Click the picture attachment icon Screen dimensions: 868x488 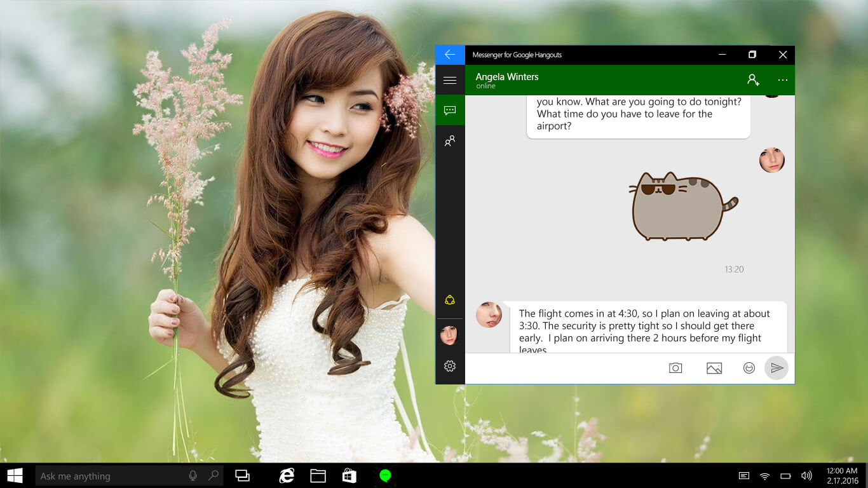coord(714,368)
